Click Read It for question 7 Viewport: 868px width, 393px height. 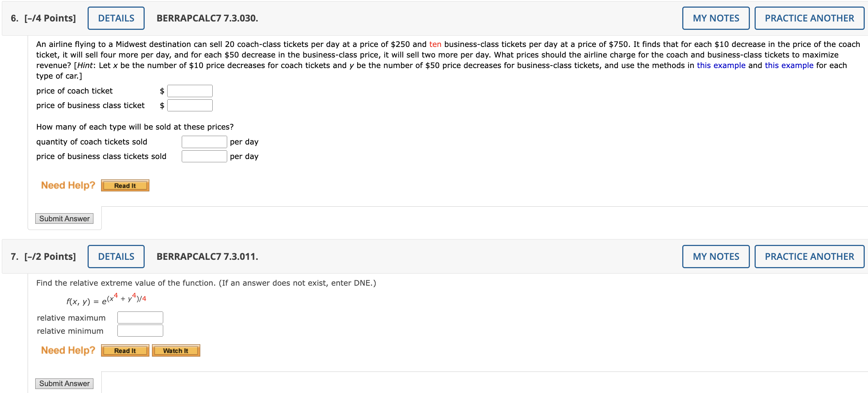pyautogui.click(x=125, y=350)
